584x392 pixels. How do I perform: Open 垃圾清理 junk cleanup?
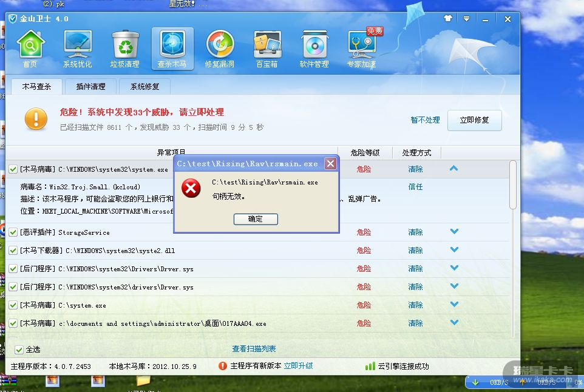(x=125, y=49)
